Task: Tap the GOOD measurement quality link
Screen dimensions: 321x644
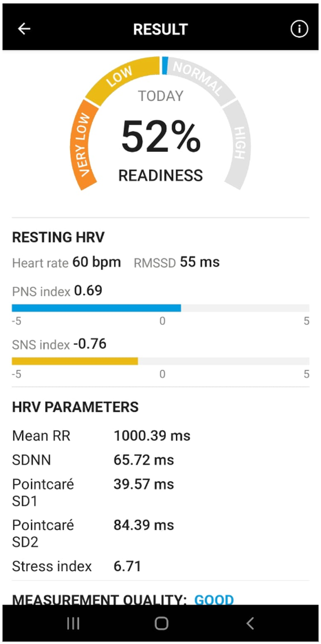Action: [x=214, y=599]
